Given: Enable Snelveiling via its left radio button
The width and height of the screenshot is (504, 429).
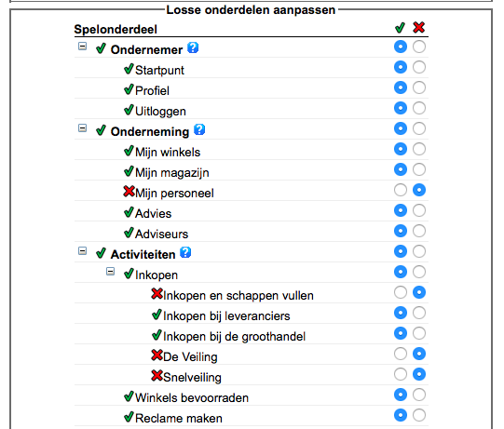Looking at the screenshot, I should click(x=401, y=374).
